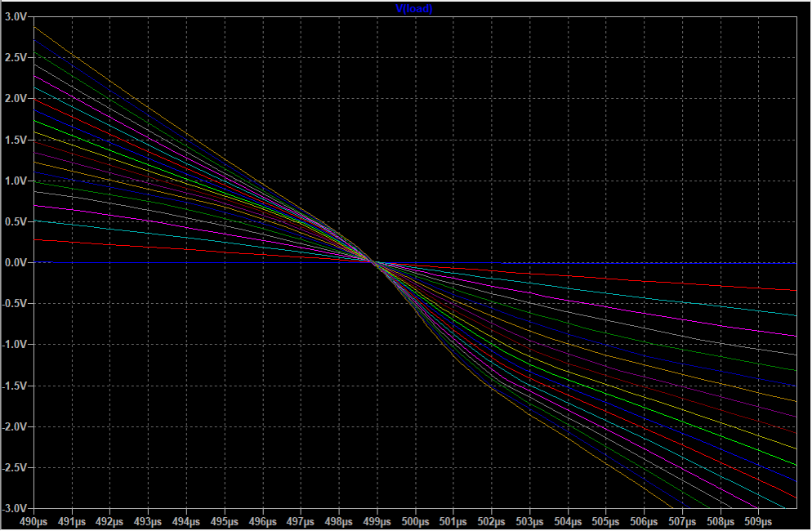Click the 505µs time axis label

tap(606, 522)
